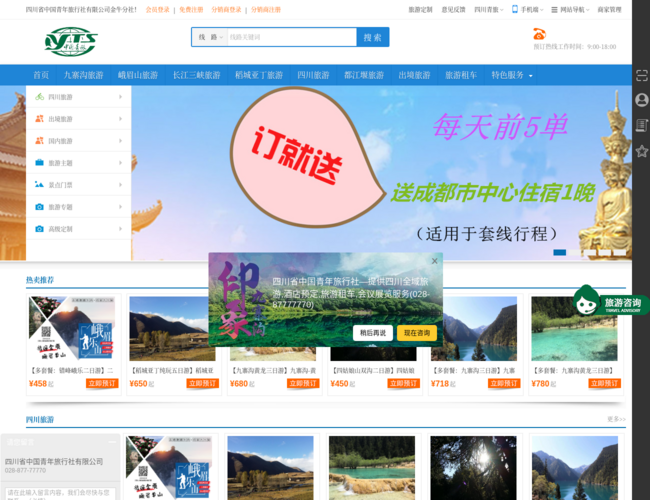Screen dimensions: 650x500
Task: Click the orange hotline telephone icon
Action: click(539, 34)
